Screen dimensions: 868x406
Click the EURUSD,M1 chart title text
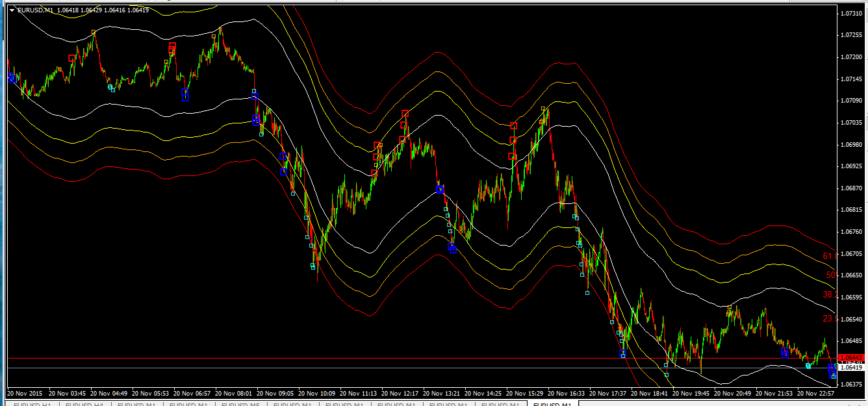pyautogui.click(x=36, y=10)
